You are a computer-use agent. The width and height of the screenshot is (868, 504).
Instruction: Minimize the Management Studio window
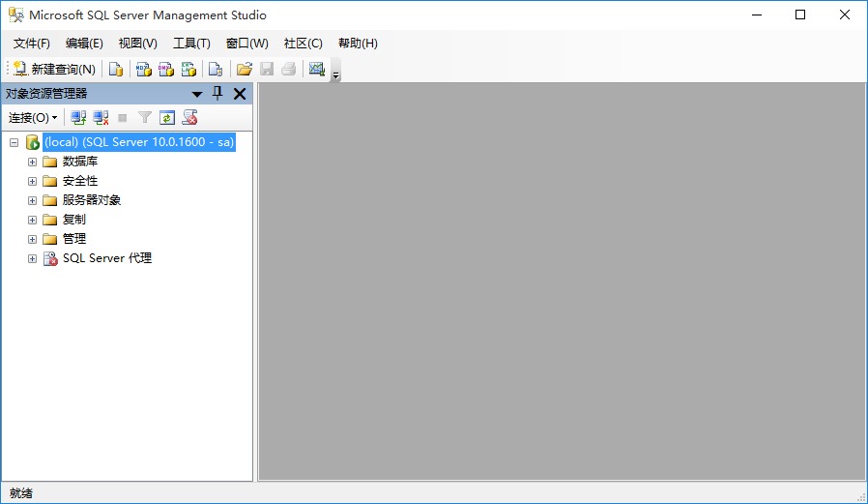(757, 15)
